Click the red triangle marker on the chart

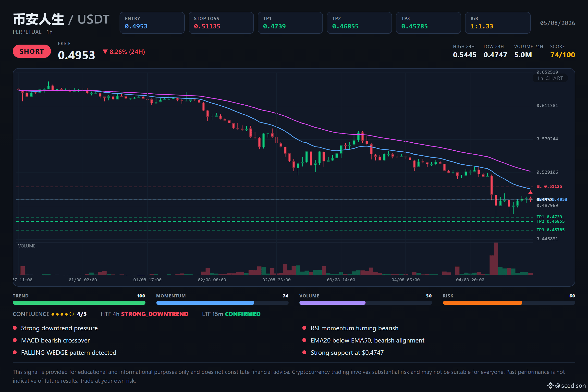pos(530,192)
